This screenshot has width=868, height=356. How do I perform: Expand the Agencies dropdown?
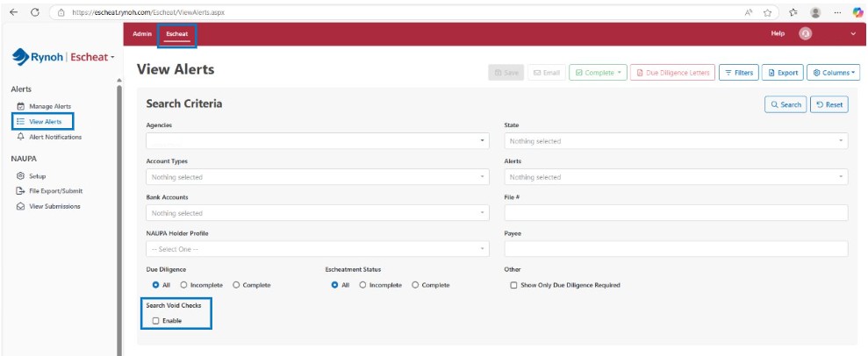pos(318,140)
